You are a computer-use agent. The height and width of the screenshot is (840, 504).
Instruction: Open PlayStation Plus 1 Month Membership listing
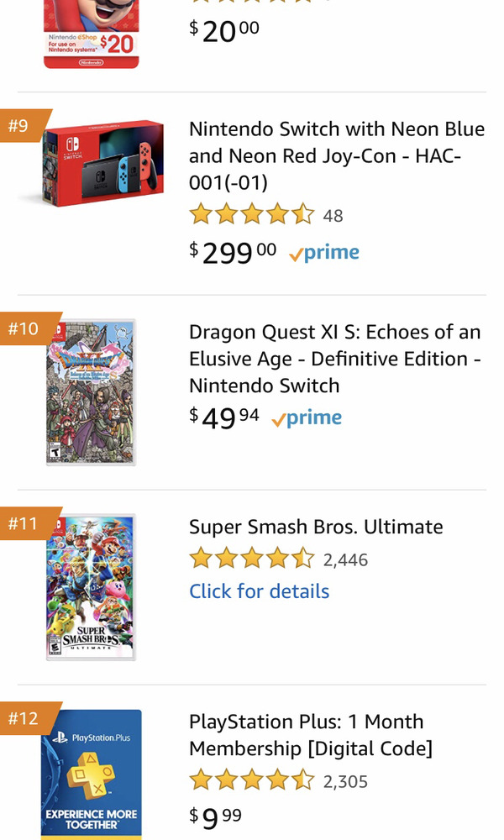pyautogui.click(x=311, y=735)
